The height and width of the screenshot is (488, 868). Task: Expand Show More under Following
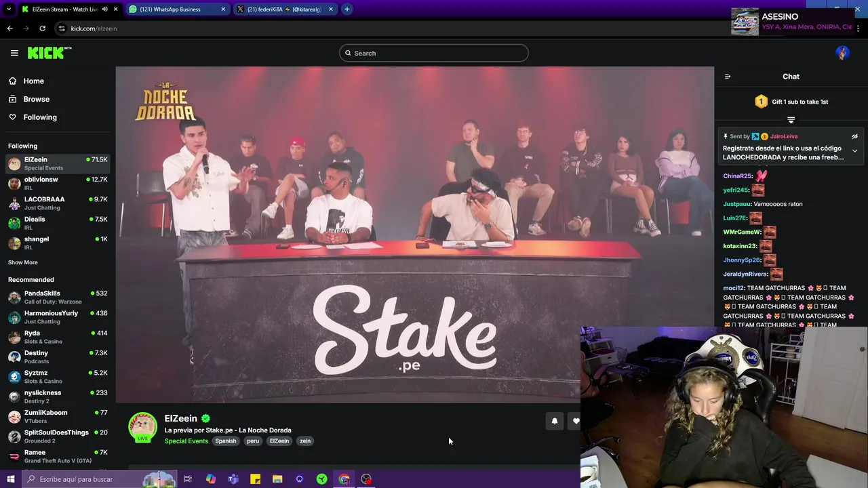pos(23,262)
